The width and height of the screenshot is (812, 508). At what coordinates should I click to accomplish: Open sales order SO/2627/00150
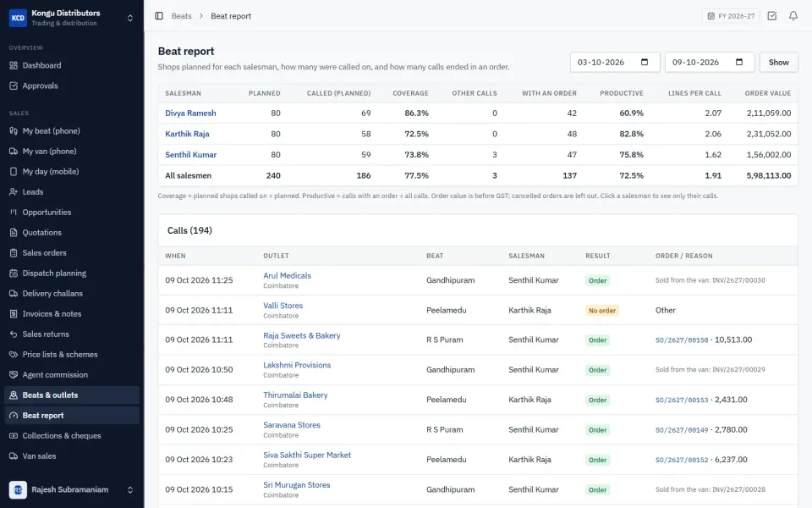coord(682,340)
